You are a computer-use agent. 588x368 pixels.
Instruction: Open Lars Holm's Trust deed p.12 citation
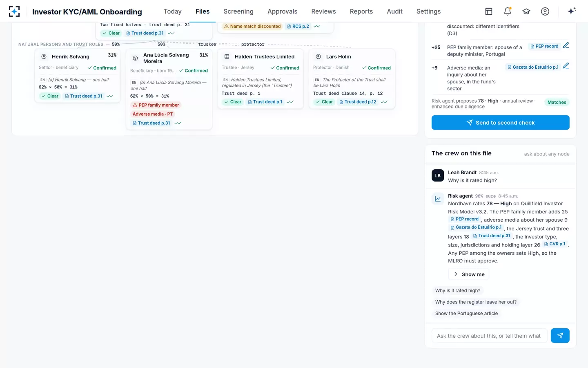pyautogui.click(x=358, y=102)
